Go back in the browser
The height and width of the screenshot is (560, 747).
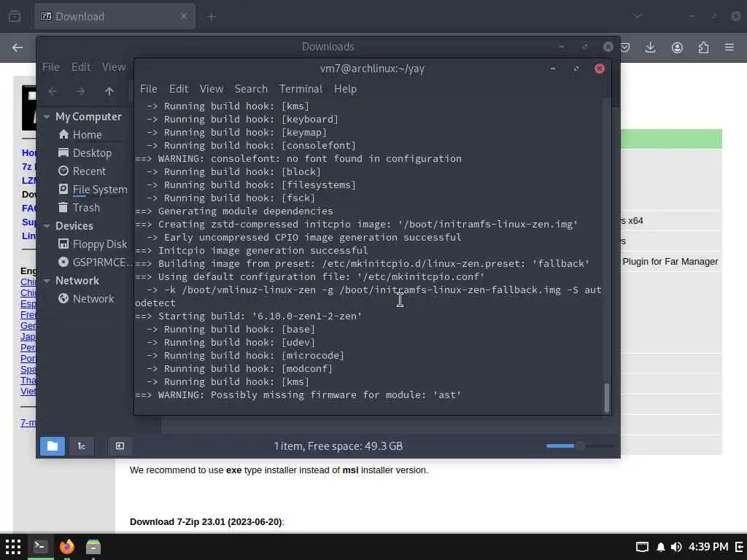pyautogui.click(x=18, y=47)
